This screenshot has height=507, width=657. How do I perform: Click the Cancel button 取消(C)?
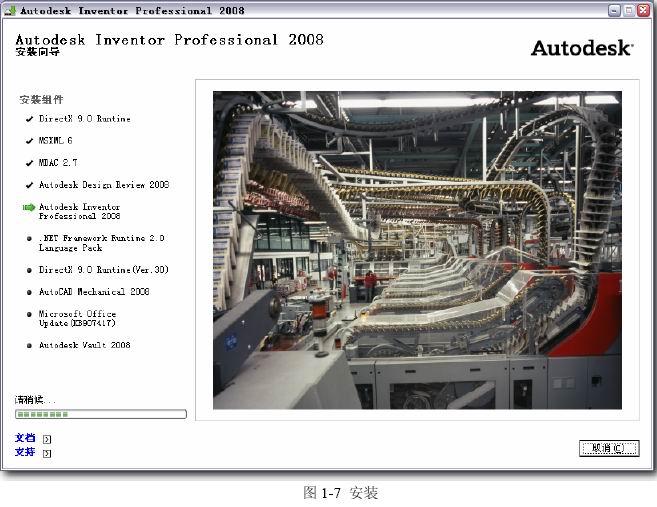(x=609, y=448)
